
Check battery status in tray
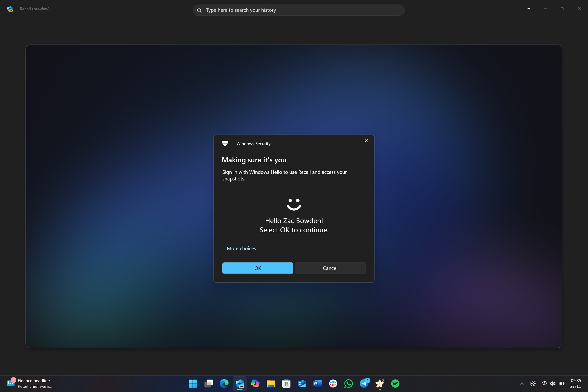[x=562, y=383]
